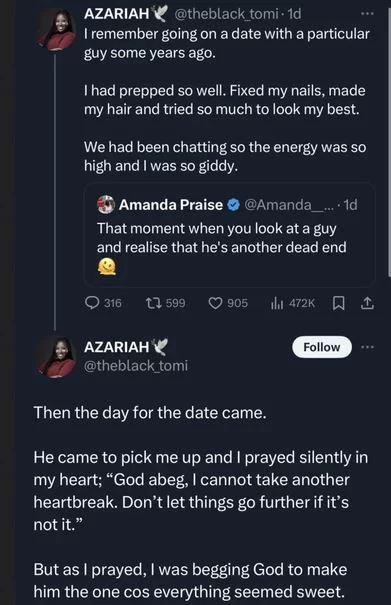The image size is (391, 605).
Task: View analytics via the 472K bar chart icon
Action: [277, 303]
